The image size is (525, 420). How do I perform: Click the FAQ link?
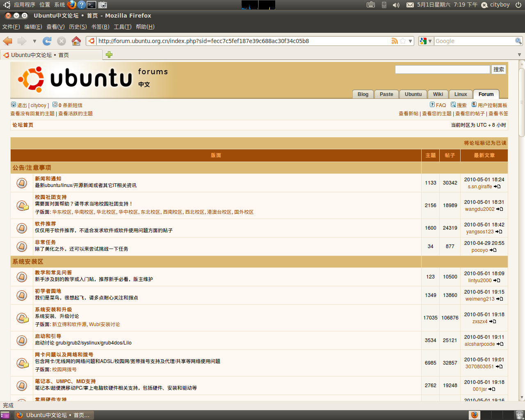point(441,105)
